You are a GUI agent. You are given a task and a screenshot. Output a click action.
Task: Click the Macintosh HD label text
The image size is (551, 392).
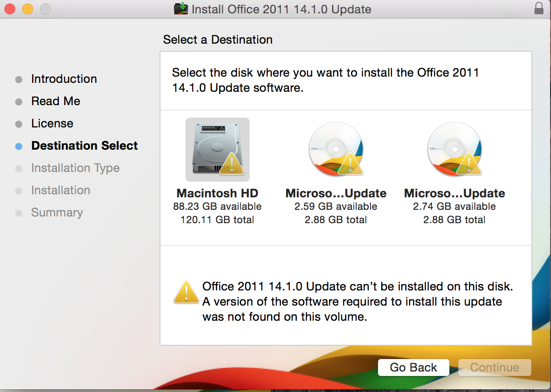pyautogui.click(x=218, y=193)
